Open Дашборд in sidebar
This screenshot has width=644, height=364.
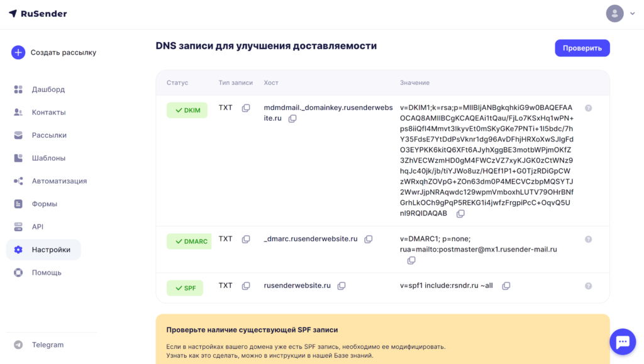click(48, 89)
